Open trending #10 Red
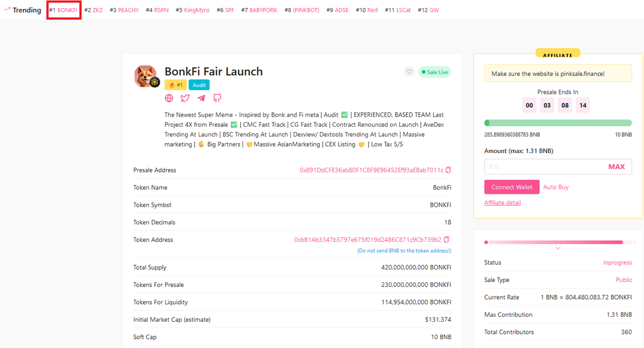This screenshot has width=644, height=348. coord(367,10)
